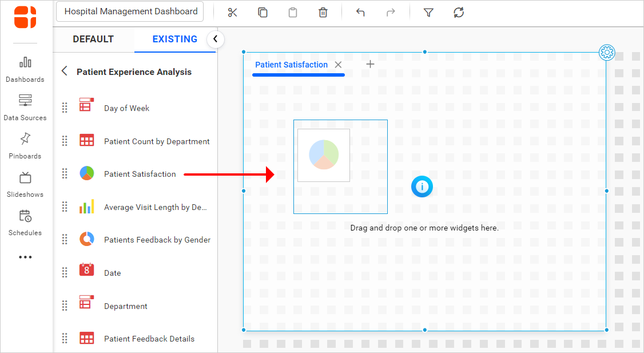Click the Copy icon in toolbar
Screen dimensions: 644x353
click(x=263, y=13)
